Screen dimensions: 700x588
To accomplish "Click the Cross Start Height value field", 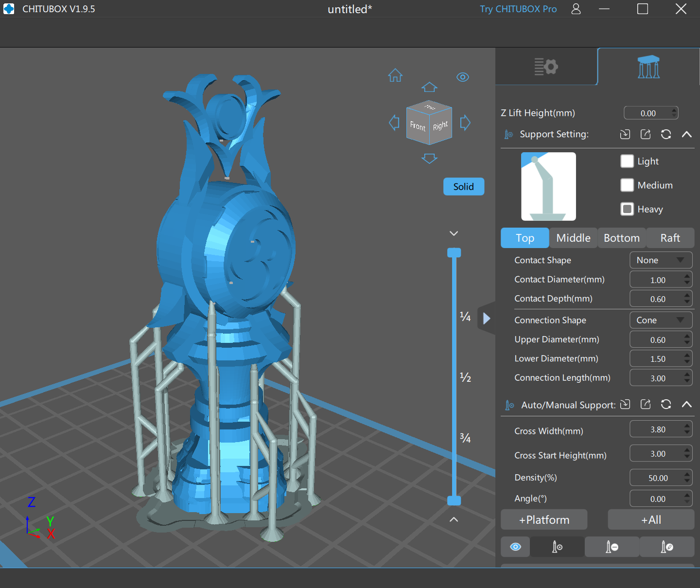I will (661, 453).
